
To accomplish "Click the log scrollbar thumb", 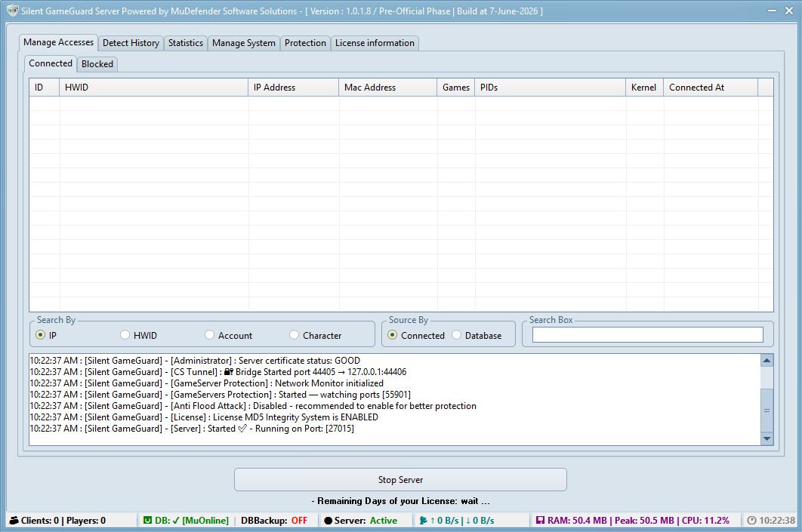I will [767, 411].
